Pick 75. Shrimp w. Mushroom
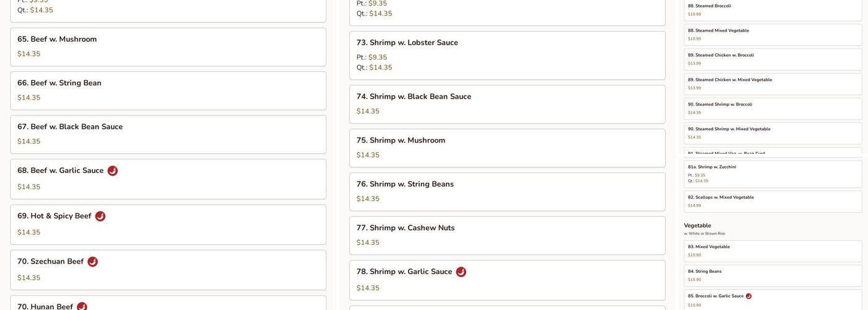 coord(507,148)
